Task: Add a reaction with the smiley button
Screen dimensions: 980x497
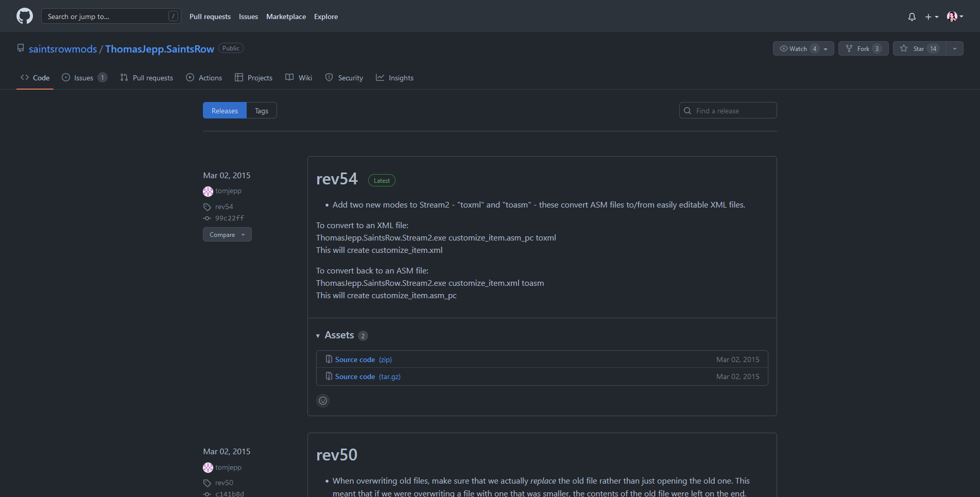Action: [323, 401]
